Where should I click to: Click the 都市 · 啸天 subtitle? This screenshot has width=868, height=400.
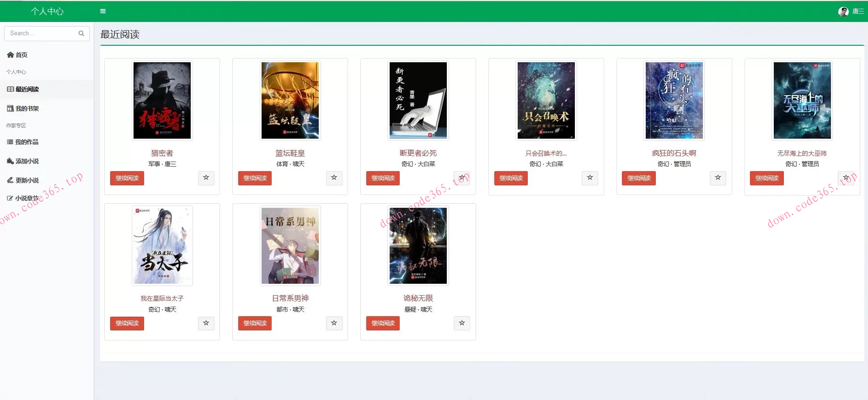point(290,309)
